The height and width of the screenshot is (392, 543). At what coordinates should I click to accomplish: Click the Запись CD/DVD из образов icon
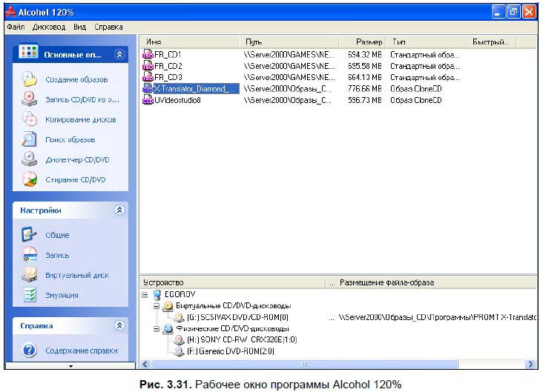(x=30, y=99)
